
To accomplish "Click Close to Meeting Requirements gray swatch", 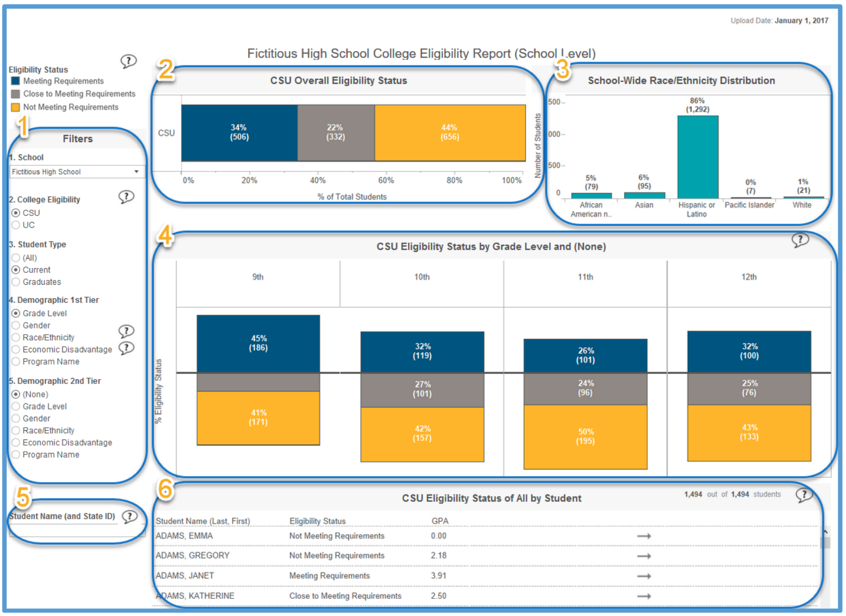I will 16,94.
